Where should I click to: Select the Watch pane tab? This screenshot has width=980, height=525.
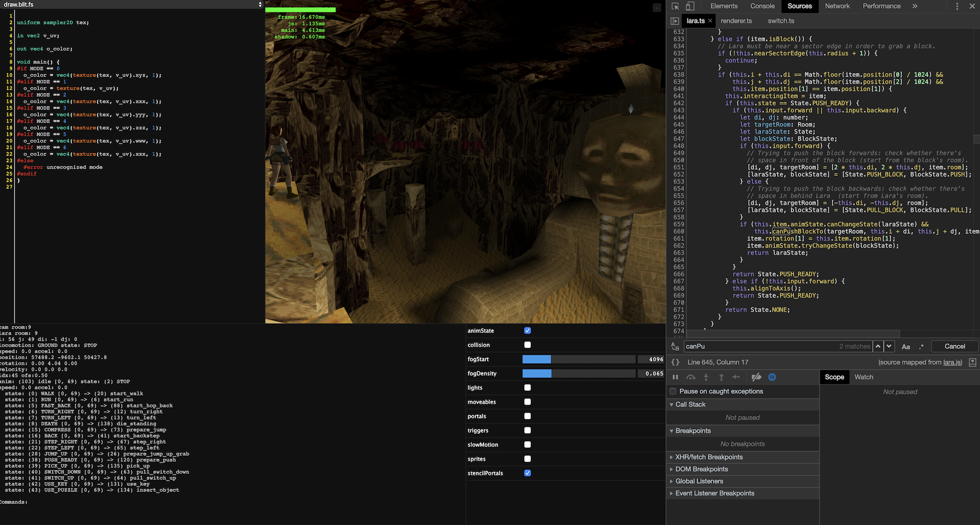864,377
